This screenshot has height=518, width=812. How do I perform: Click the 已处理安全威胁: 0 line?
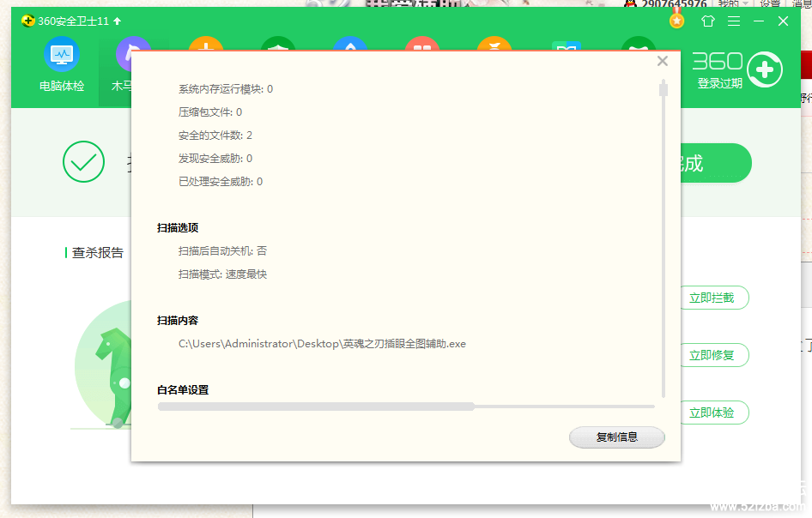coord(221,182)
